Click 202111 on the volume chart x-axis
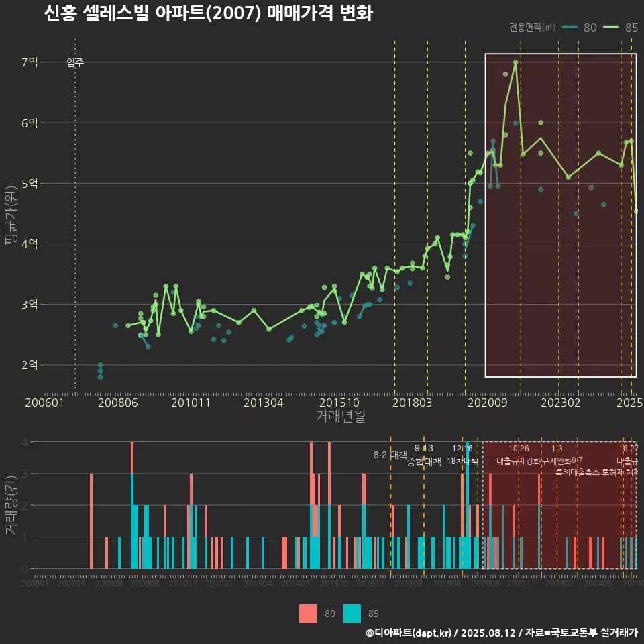Image resolution: width=644 pixels, height=644 pixels. tap(521, 583)
